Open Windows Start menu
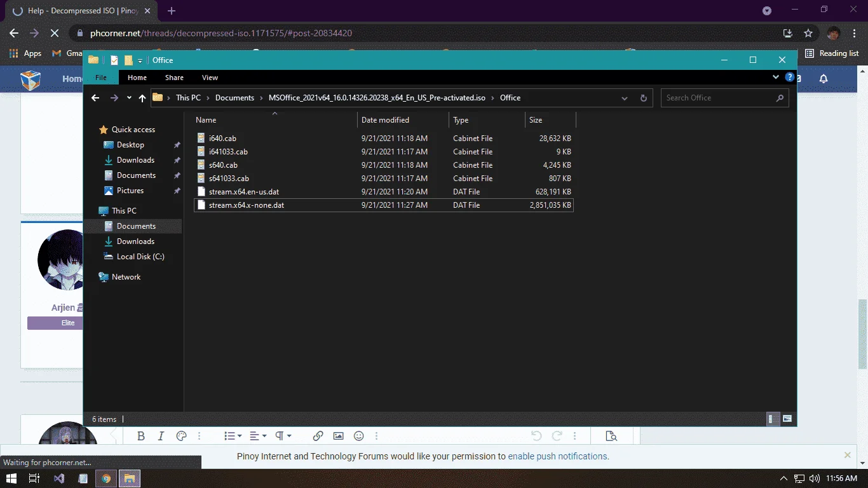Viewport: 868px width, 488px height. point(11,478)
